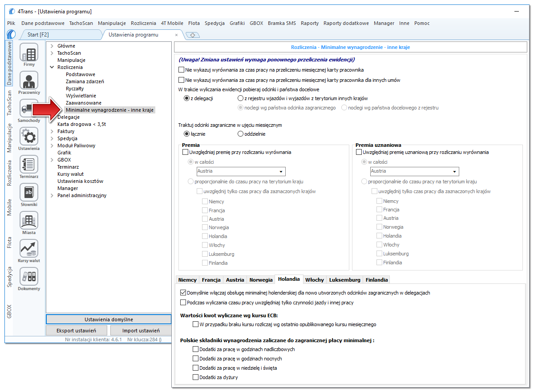The image size is (534, 392).
Task: Select Ryczałty tree item
Action: pyautogui.click(x=75, y=89)
